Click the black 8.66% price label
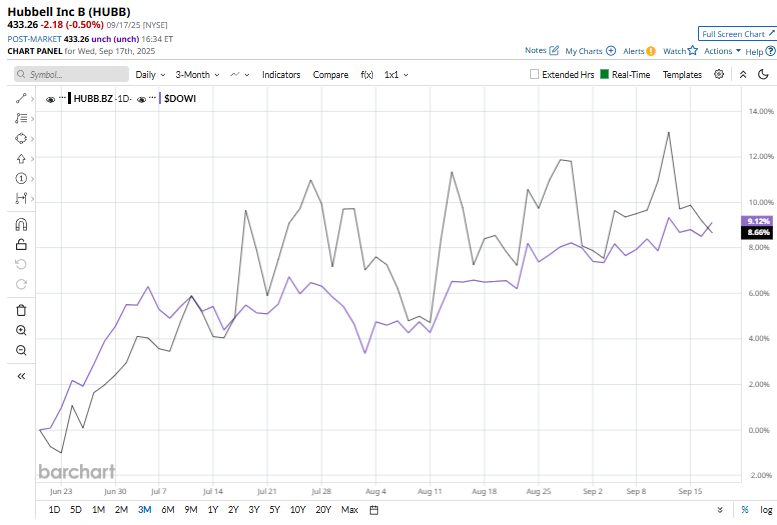Screen dimensions: 777x525 pyautogui.click(x=757, y=233)
